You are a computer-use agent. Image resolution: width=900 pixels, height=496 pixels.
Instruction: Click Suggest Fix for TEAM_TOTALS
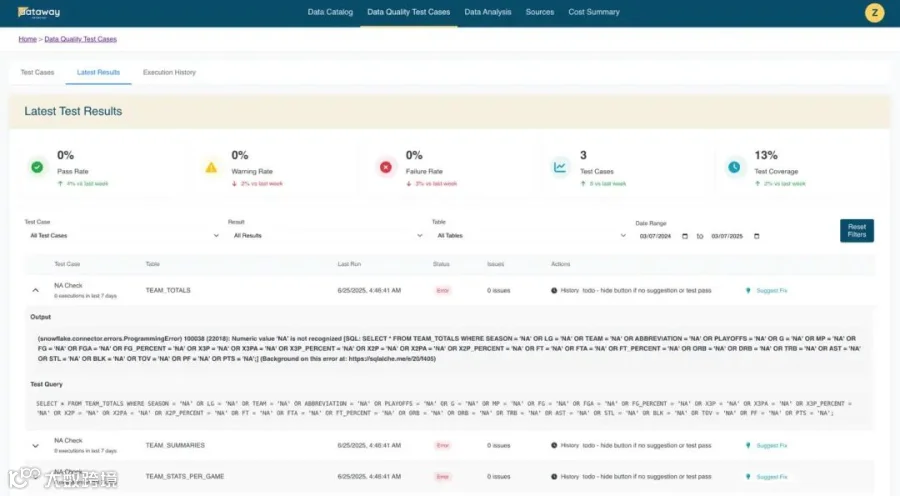(772, 290)
